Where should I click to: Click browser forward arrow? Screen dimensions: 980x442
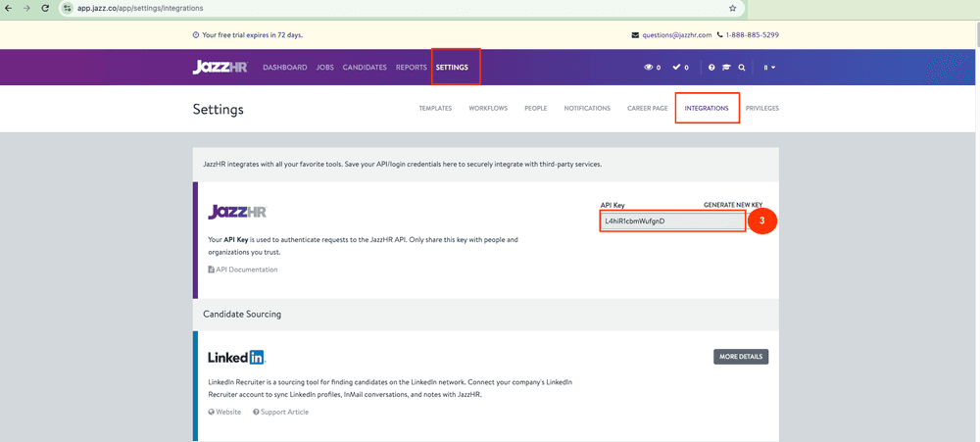(26, 8)
